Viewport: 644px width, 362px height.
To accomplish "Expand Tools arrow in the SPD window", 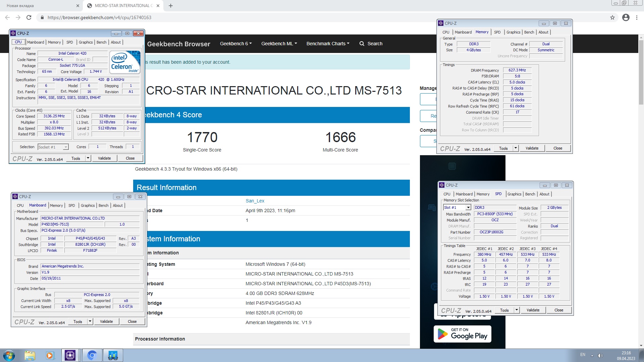I will 517,310.
